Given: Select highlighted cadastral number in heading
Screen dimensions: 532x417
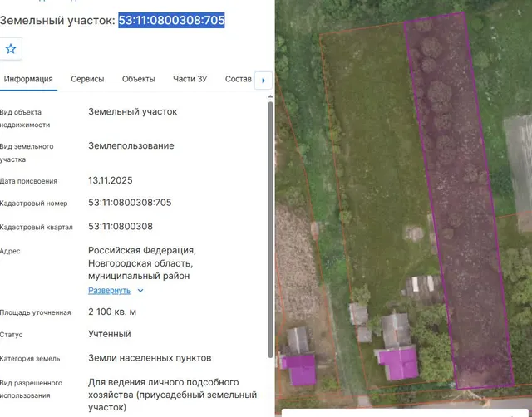Looking at the screenshot, I should pyautogui.click(x=171, y=20).
